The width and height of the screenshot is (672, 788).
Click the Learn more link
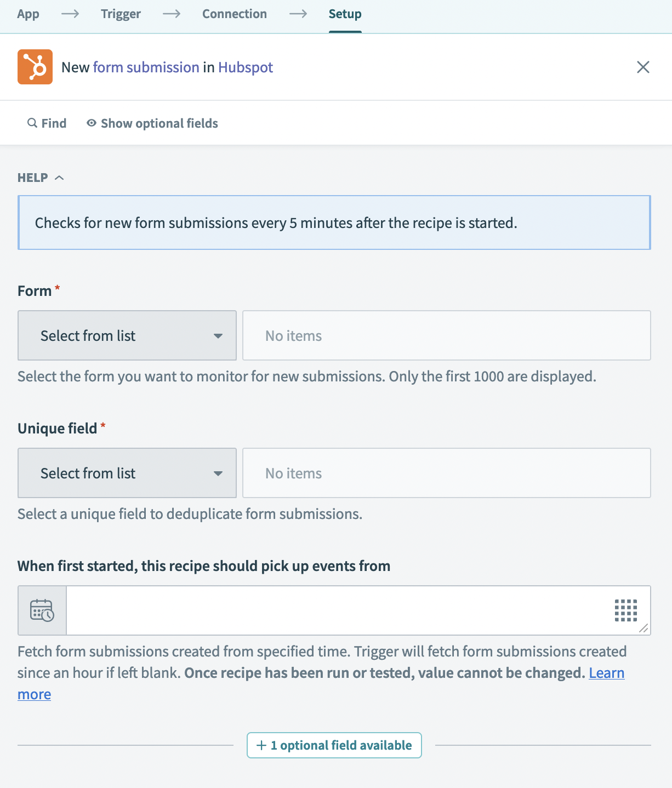(x=606, y=673)
